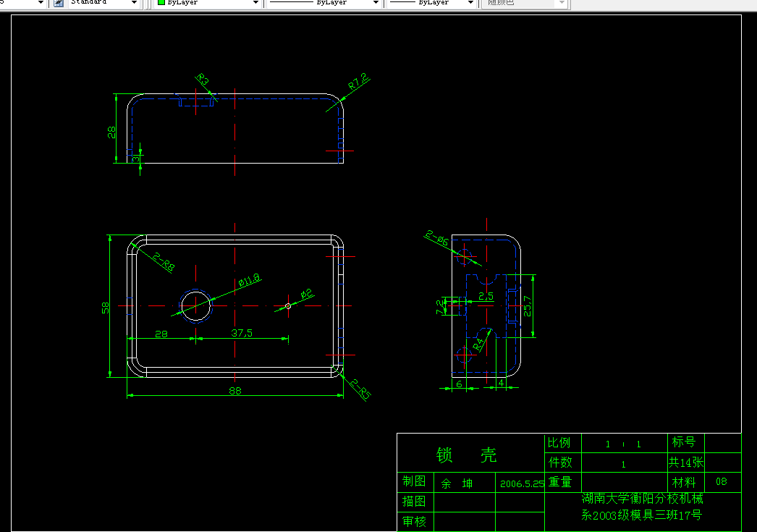
Task: Select the R7.2 radius label
Action: pos(358,80)
